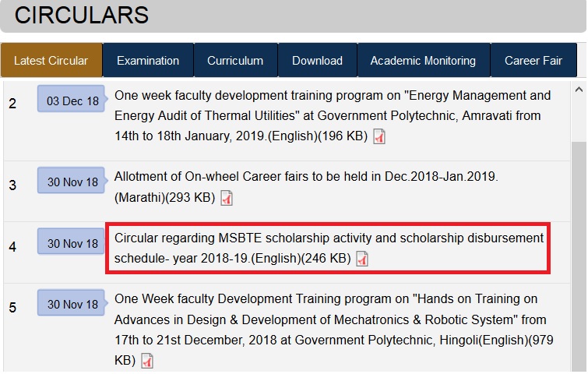The width and height of the screenshot is (588, 374).
Task: Click the vertical scrollbar thumb
Action: coord(579,257)
